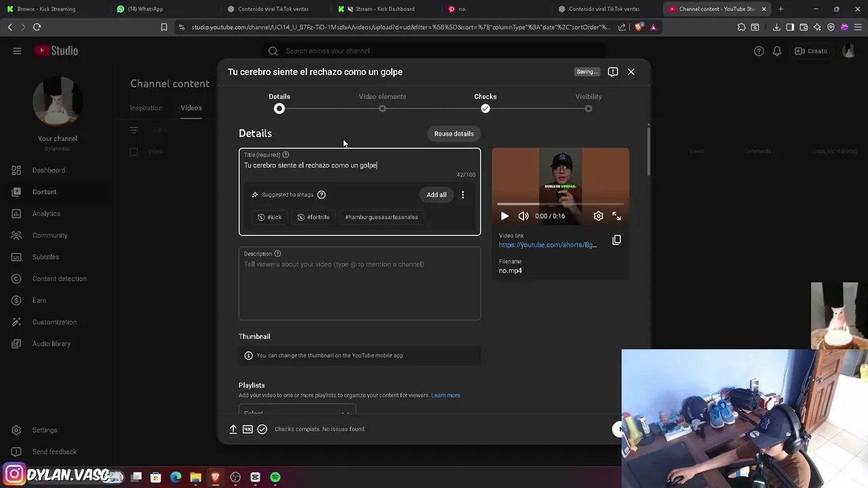Screen dimensions: 868x488
Task: Click the upload status arrow icon
Action: (233, 429)
